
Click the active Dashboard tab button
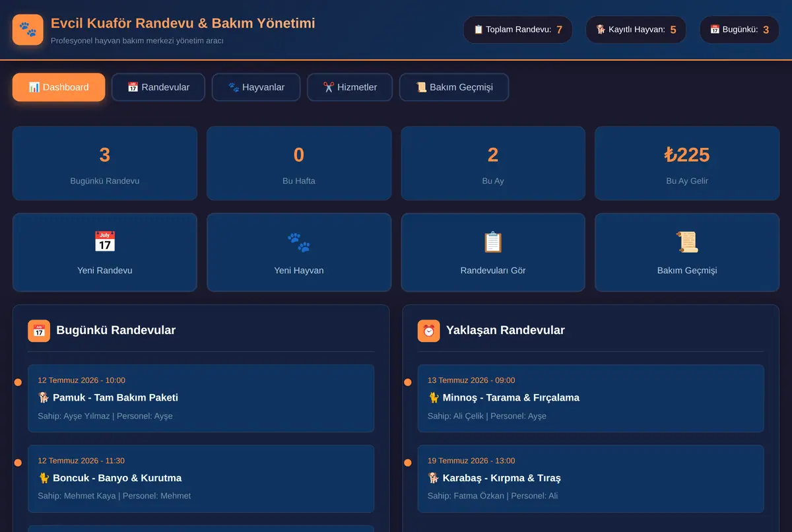[59, 87]
